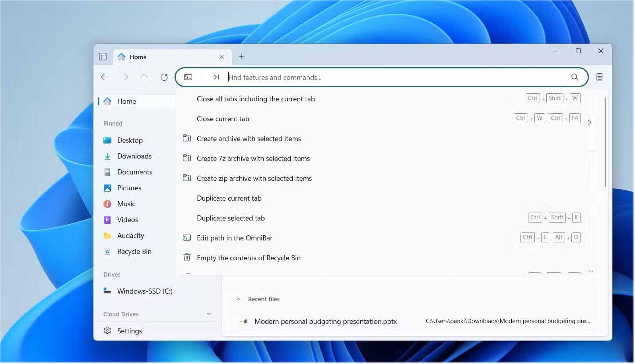Click the Desktop icon in sidebar
The width and height of the screenshot is (635, 364).
tap(107, 140)
